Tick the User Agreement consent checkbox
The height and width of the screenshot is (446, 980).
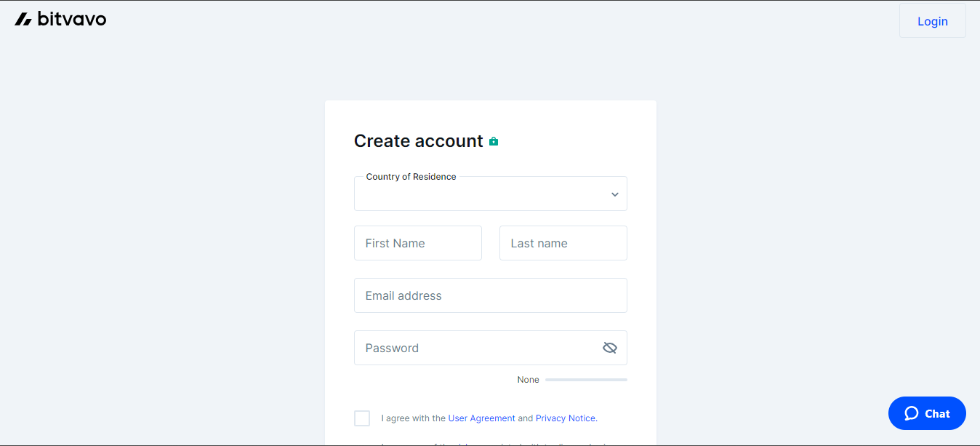362,418
